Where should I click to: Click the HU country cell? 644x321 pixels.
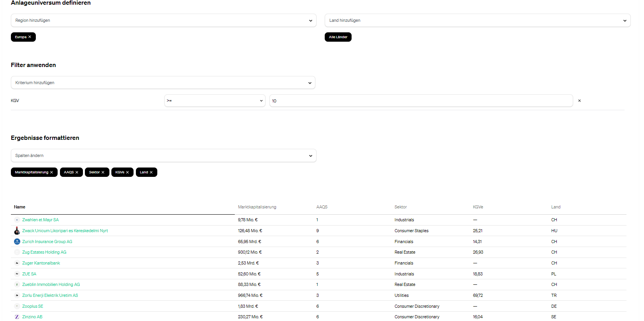click(x=554, y=231)
